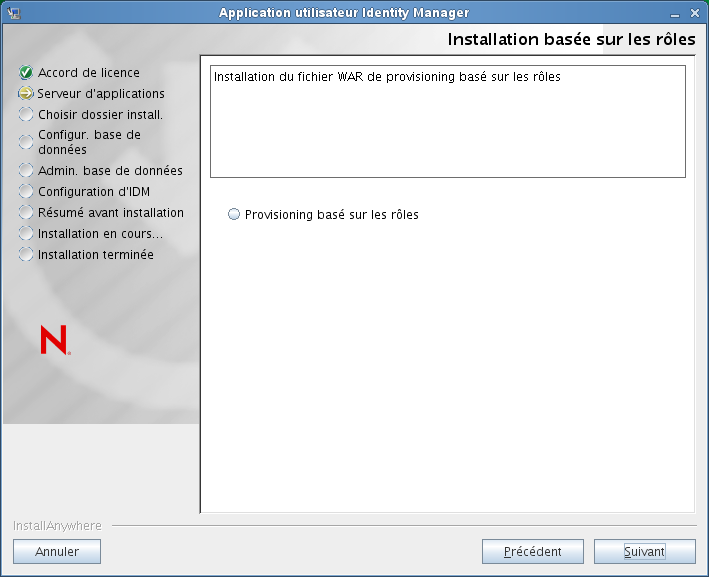Click the step circle beside Admin. base de données
Viewport: 709px width, 577px height.
(x=26, y=170)
